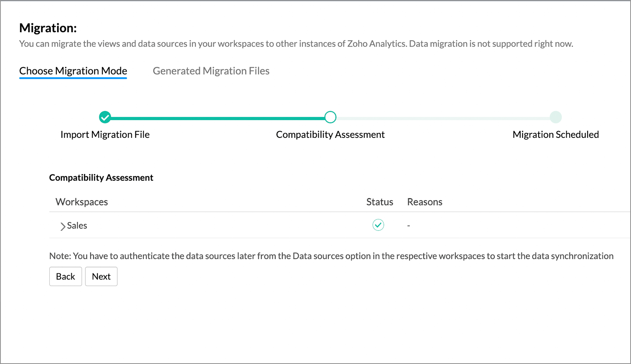
Task: Click the Import Migration File step label
Action: pyautogui.click(x=105, y=135)
